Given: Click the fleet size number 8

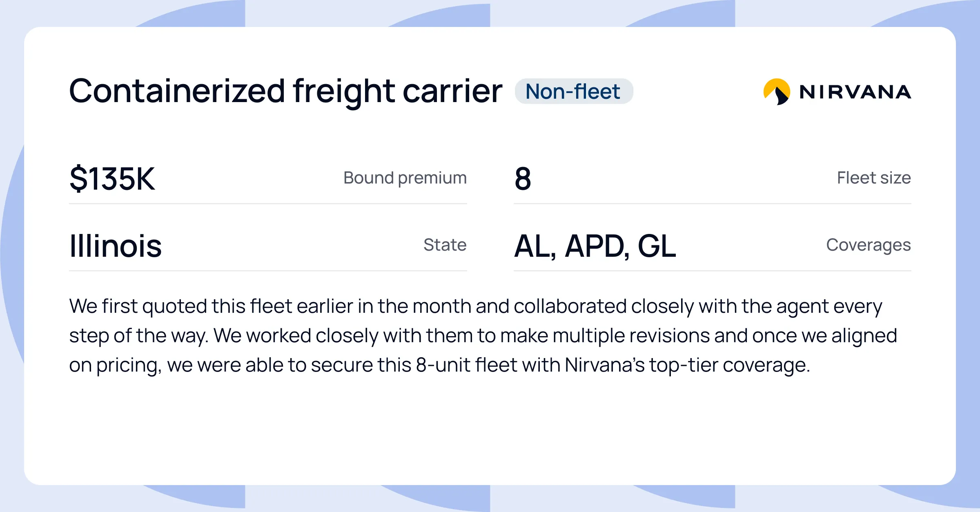Looking at the screenshot, I should (523, 178).
